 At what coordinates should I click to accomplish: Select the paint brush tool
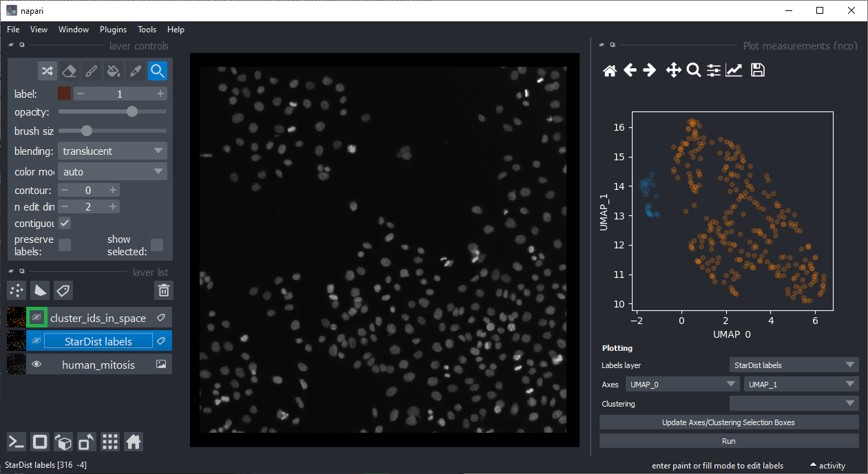point(91,71)
